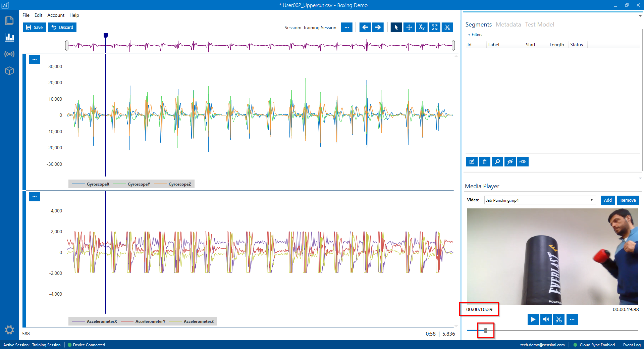Add a video to Media Player
The width and height of the screenshot is (644, 349).
(x=608, y=200)
